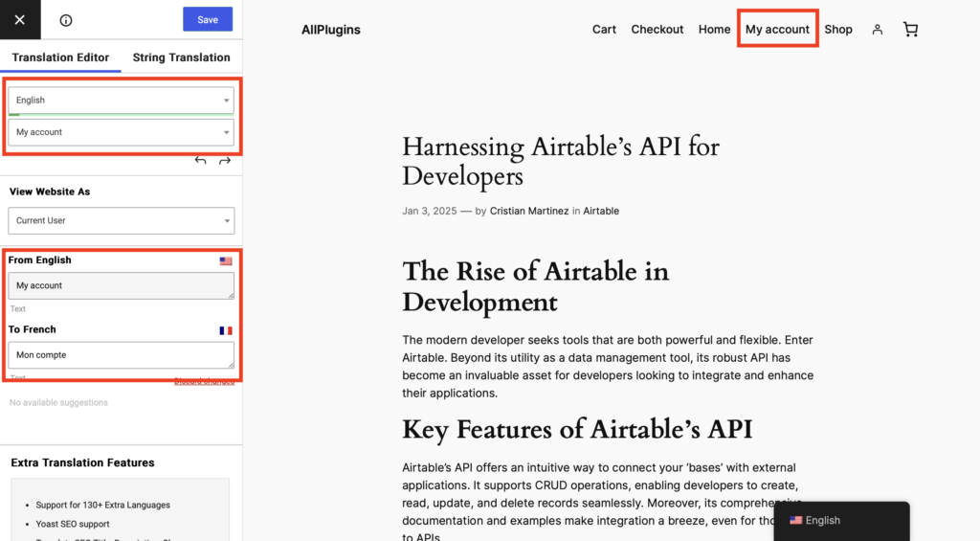This screenshot has width=980, height=541.
Task: Select the My account menu item
Action: click(x=777, y=30)
